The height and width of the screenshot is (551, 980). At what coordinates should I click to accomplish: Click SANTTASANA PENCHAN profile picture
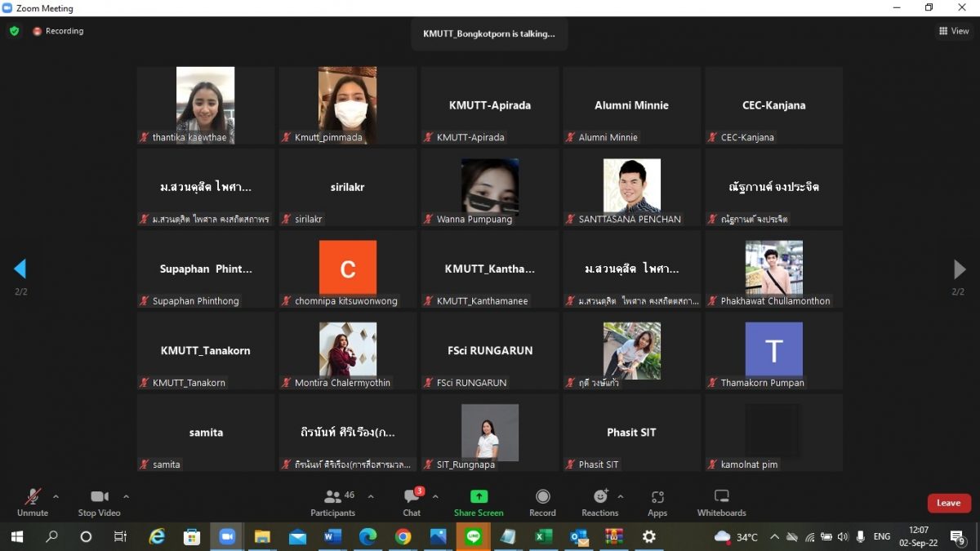632,186
